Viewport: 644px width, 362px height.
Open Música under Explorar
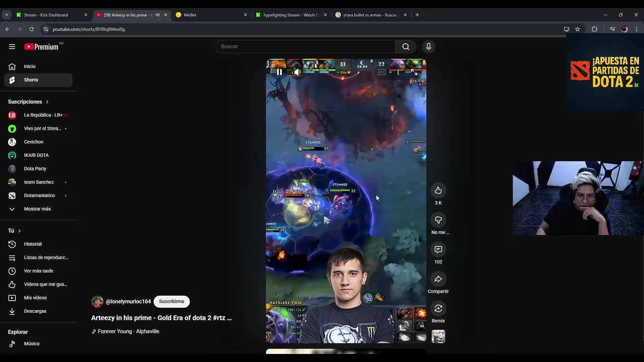[38, 343]
